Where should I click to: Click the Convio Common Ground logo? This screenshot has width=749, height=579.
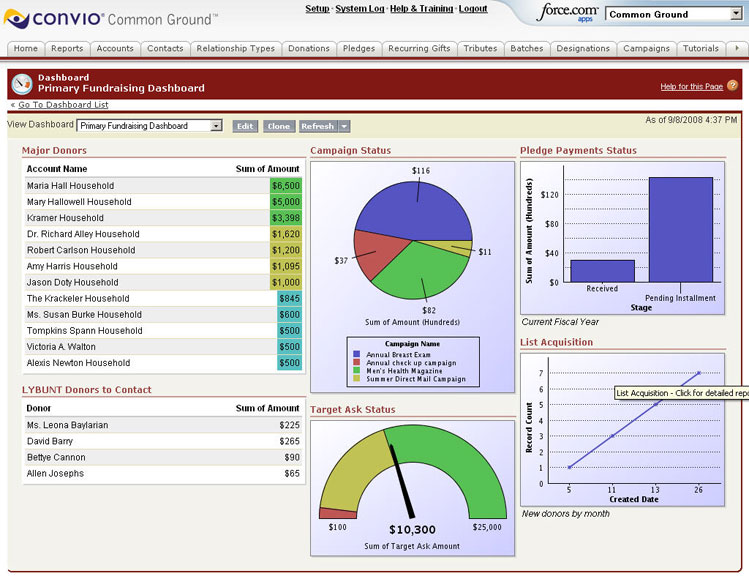coord(110,19)
